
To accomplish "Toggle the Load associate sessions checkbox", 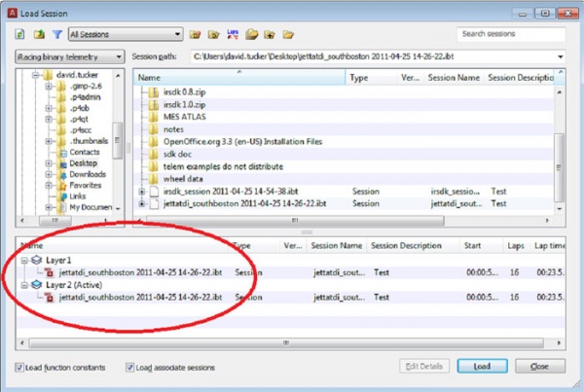I will 129,367.
